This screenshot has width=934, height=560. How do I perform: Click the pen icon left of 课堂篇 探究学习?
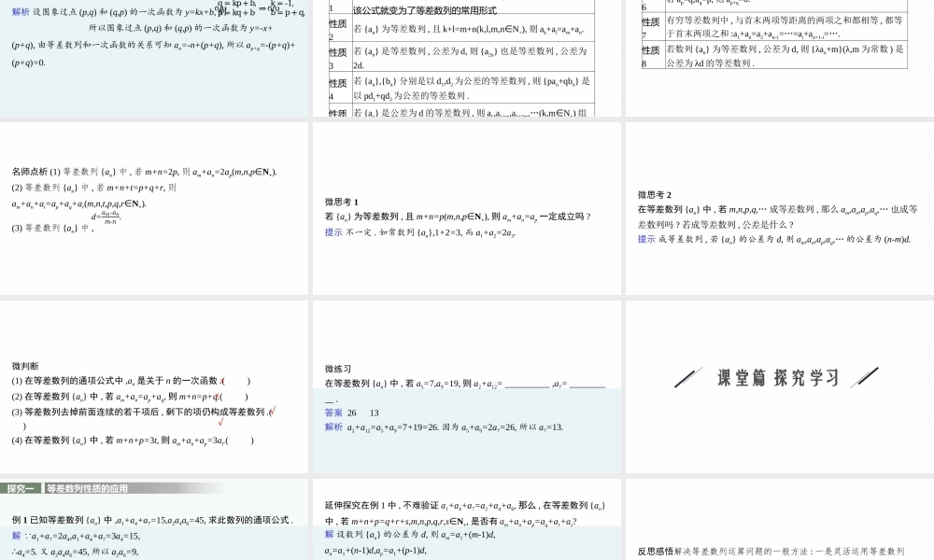coord(688,377)
